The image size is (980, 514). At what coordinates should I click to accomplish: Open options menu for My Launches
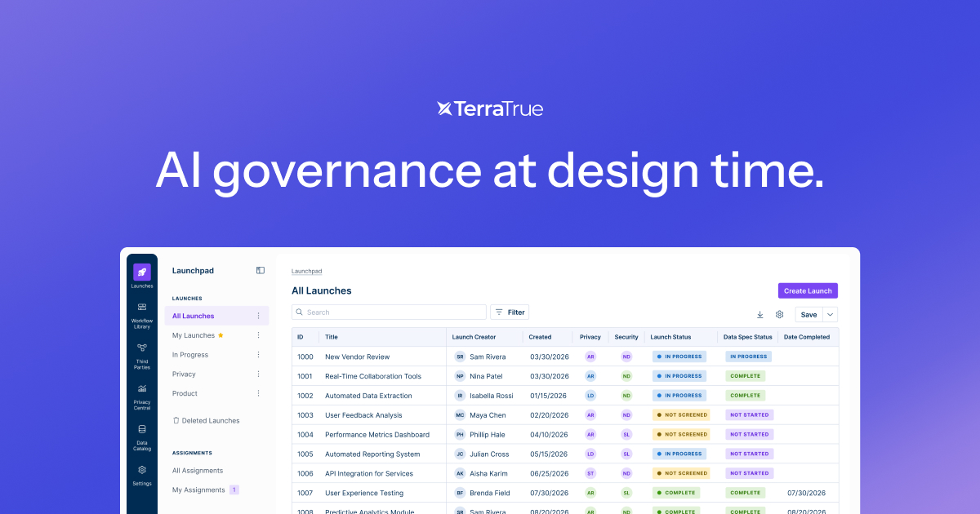point(259,335)
